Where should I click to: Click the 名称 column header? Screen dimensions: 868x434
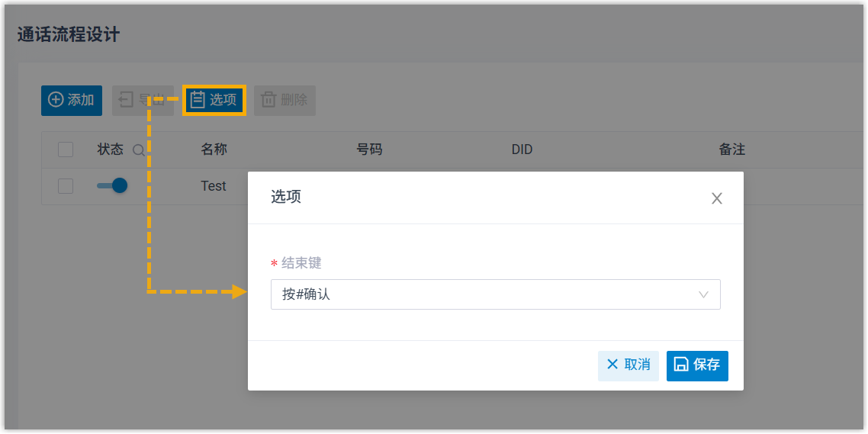point(214,149)
